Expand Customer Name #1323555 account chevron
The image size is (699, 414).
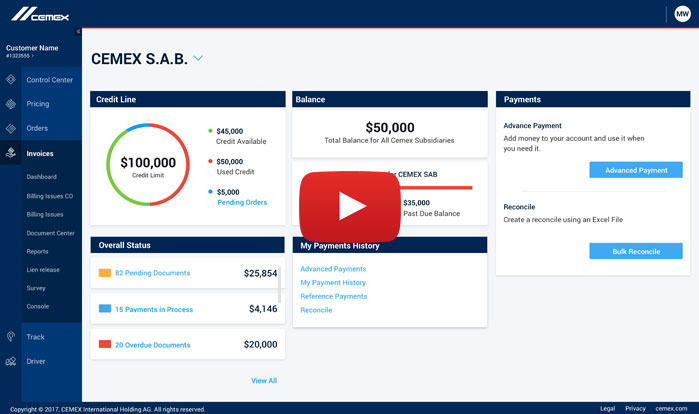pyautogui.click(x=33, y=56)
